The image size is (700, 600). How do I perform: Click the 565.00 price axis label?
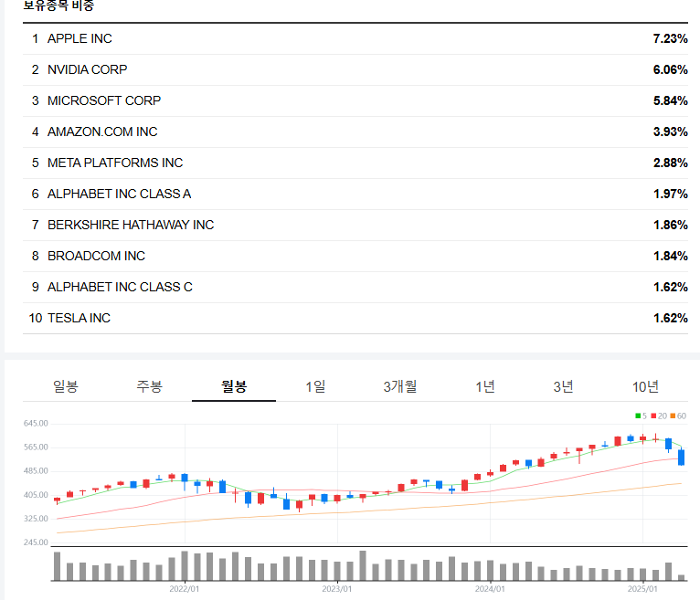click(36, 447)
